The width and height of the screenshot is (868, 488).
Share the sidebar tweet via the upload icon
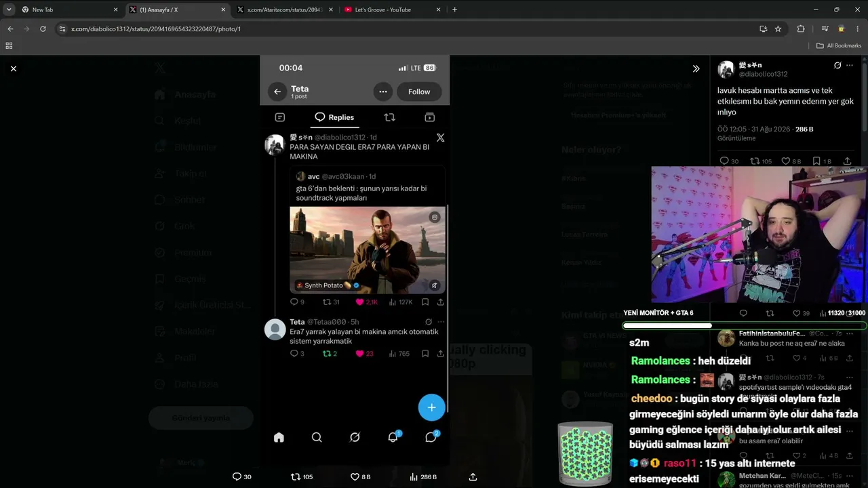(847, 161)
